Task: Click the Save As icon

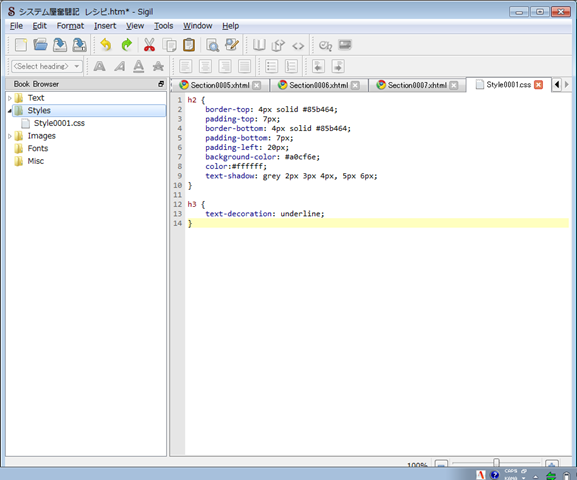Action: [x=79, y=45]
